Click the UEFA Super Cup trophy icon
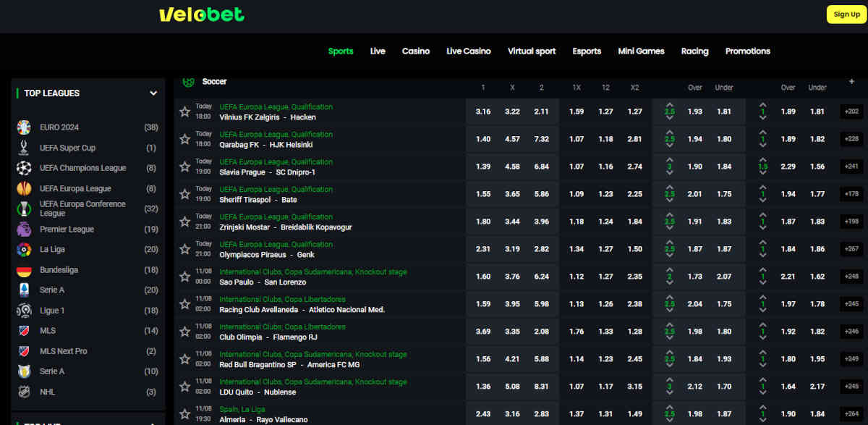This screenshot has width=868, height=425. (24, 148)
